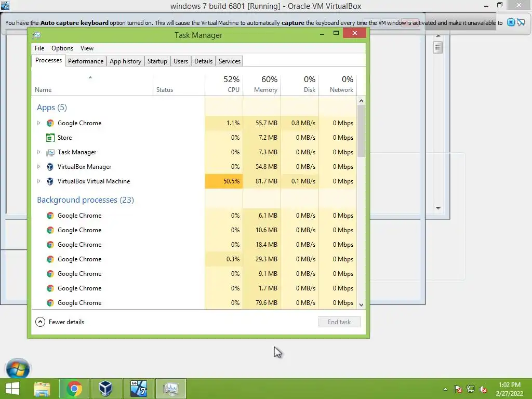Click the background window's scrollbar grip

438,47
